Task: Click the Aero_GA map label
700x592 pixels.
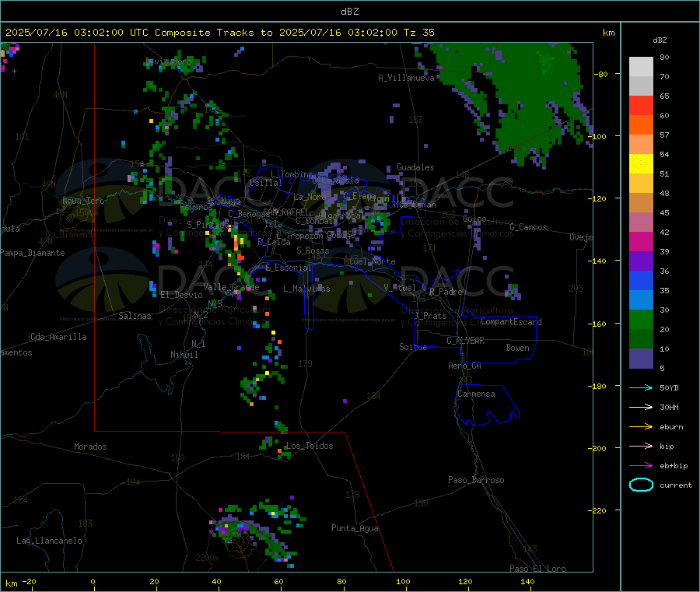Action: (x=465, y=366)
